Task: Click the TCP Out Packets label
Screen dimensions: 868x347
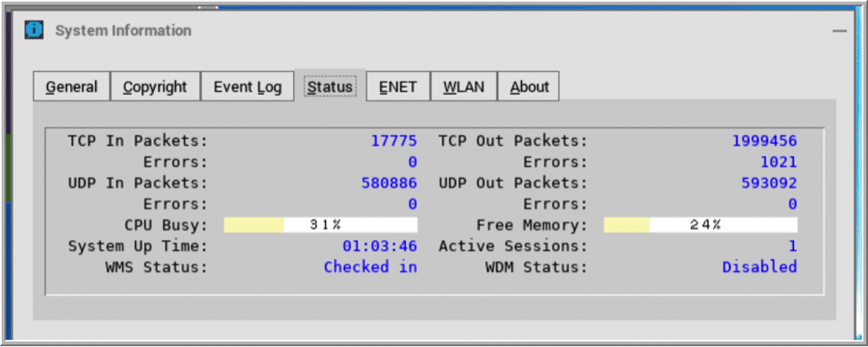Action: (513, 141)
